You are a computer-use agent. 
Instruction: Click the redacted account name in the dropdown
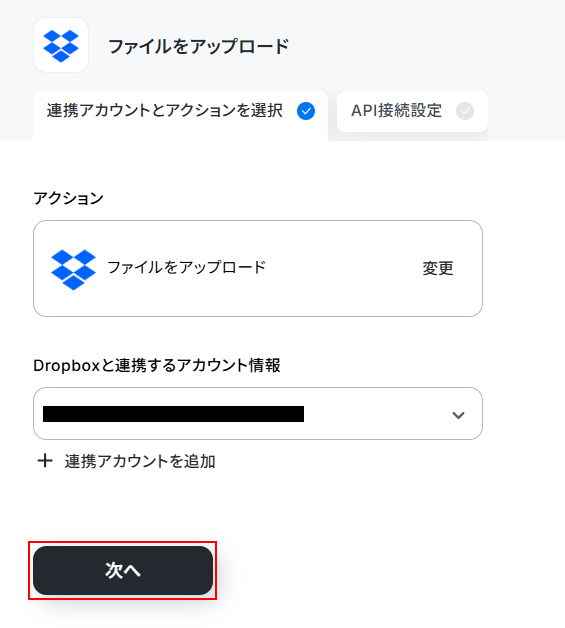click(173, 414)
